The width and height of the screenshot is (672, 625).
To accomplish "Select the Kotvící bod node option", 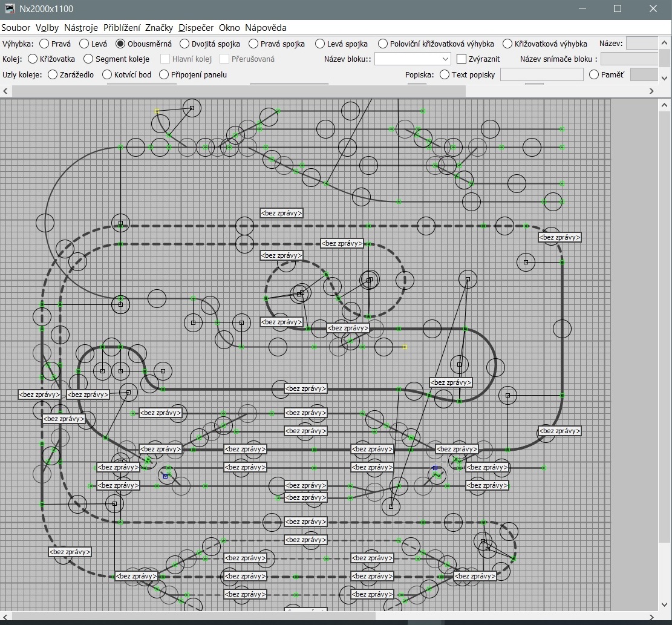I will (x=108, y=75).
